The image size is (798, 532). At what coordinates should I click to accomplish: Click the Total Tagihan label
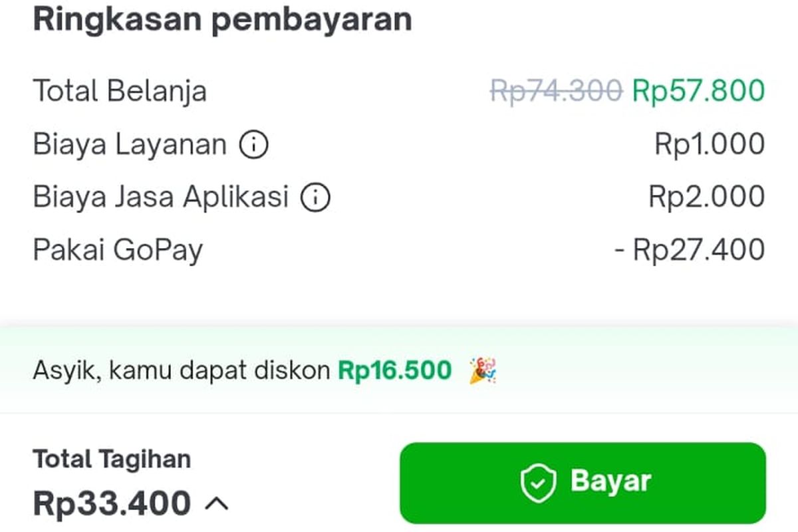point(112,459)
